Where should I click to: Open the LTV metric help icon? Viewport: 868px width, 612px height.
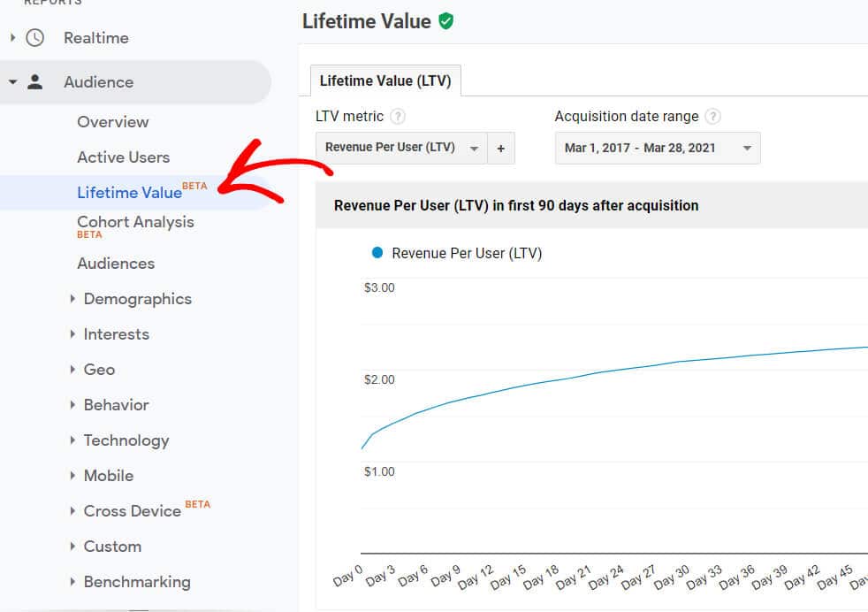point(398,117)
